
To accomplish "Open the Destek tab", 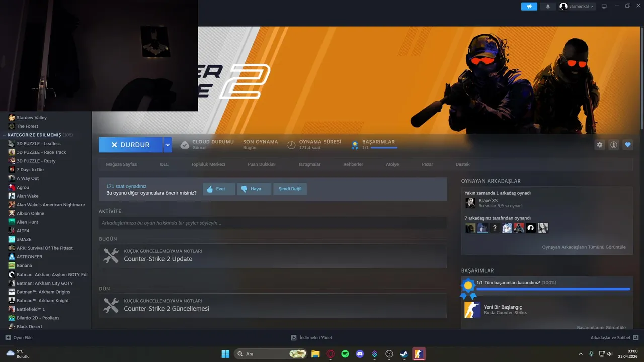I will click(463, 164).
